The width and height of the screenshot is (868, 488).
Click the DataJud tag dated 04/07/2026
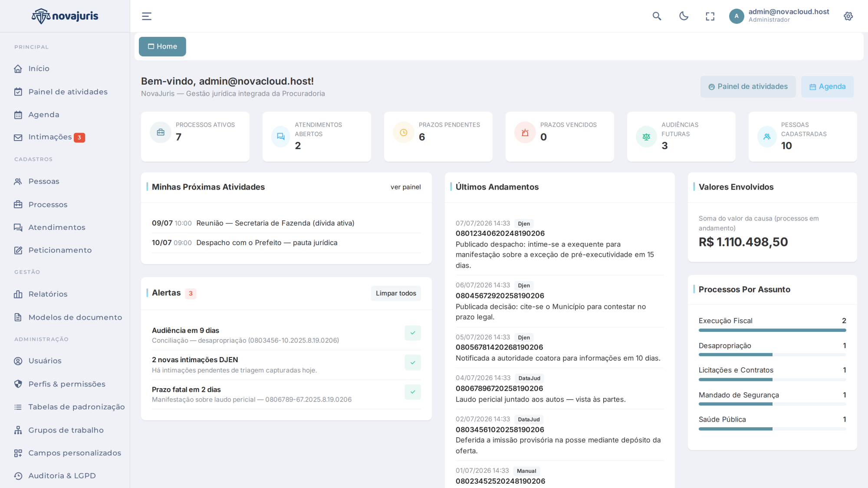(x=529, y=378)
